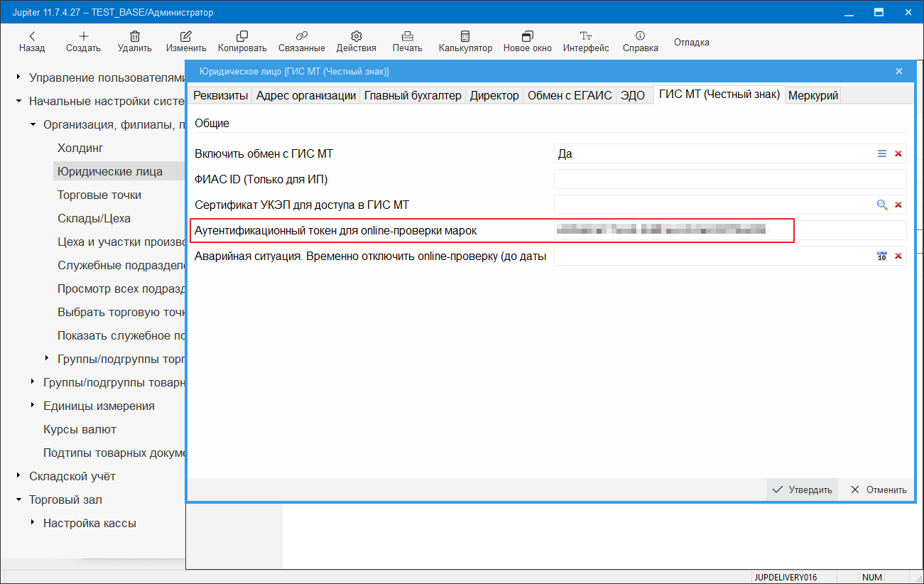Open Интерфейс font settings
This screenshot has height=584, width=924.
click(586, 42)
